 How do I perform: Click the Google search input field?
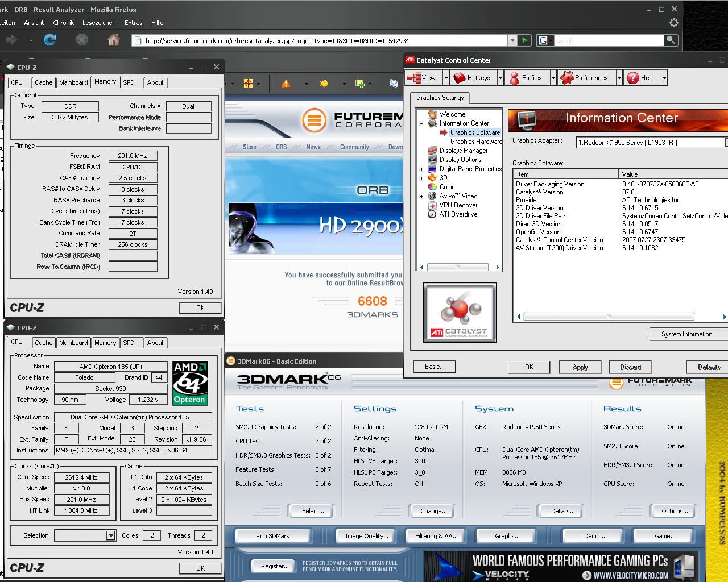(609, 40)
